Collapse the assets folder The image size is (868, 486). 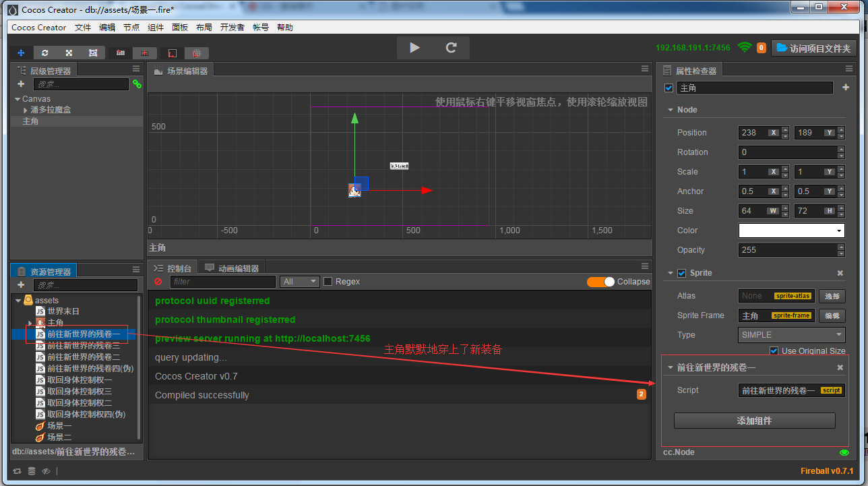18,301
